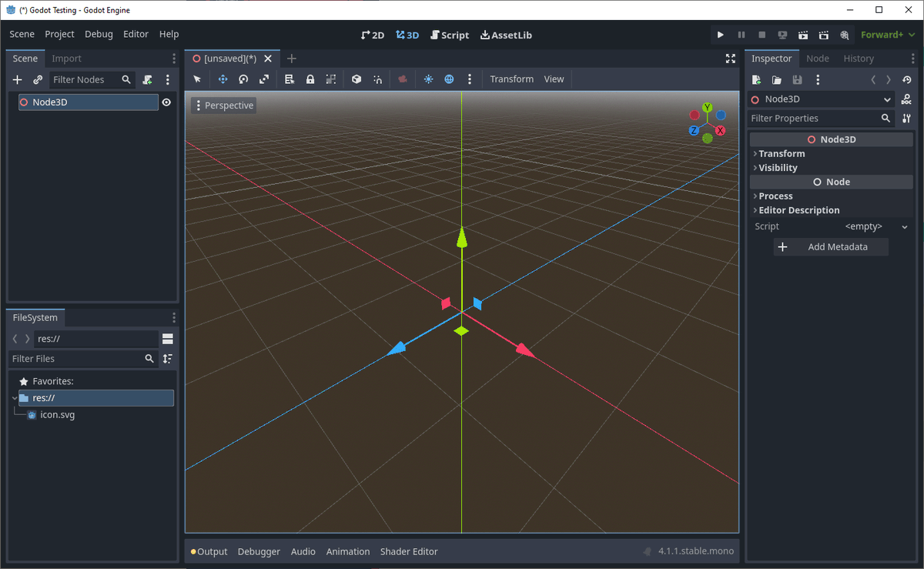Open Remote Debug options icon
Viewport: 924px width, 569px height.
click(x=783, y=35)
